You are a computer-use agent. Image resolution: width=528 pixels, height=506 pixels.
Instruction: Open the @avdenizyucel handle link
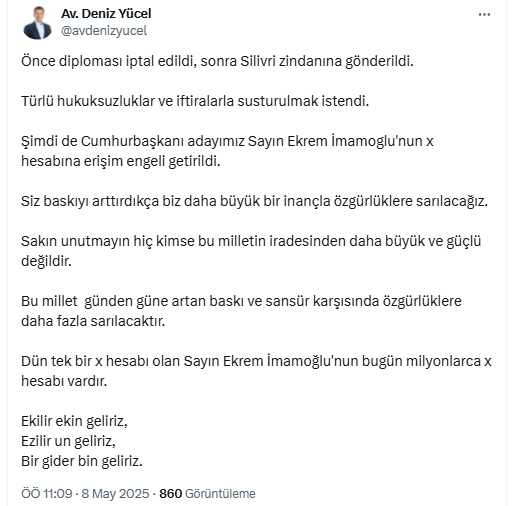coord(104,31)
